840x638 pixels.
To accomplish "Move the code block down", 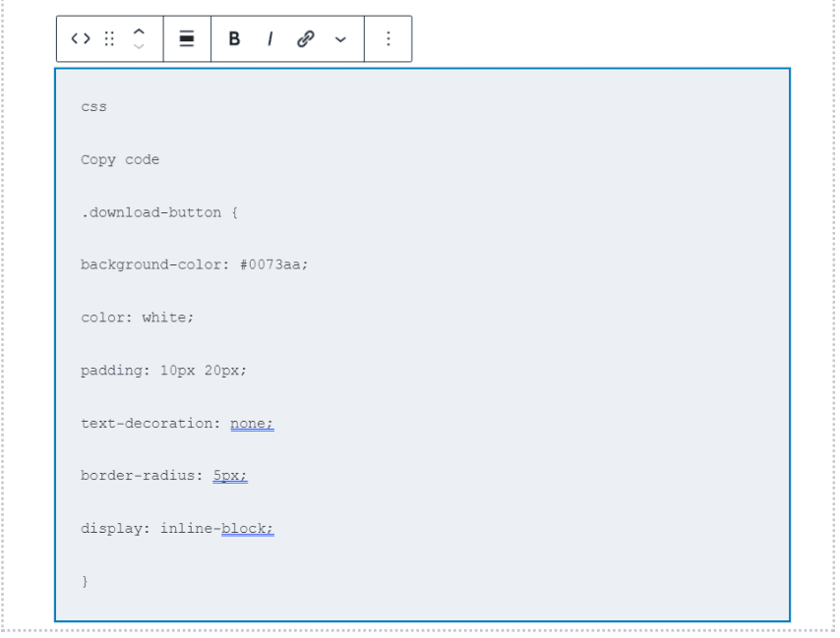I will pos(139,46).
